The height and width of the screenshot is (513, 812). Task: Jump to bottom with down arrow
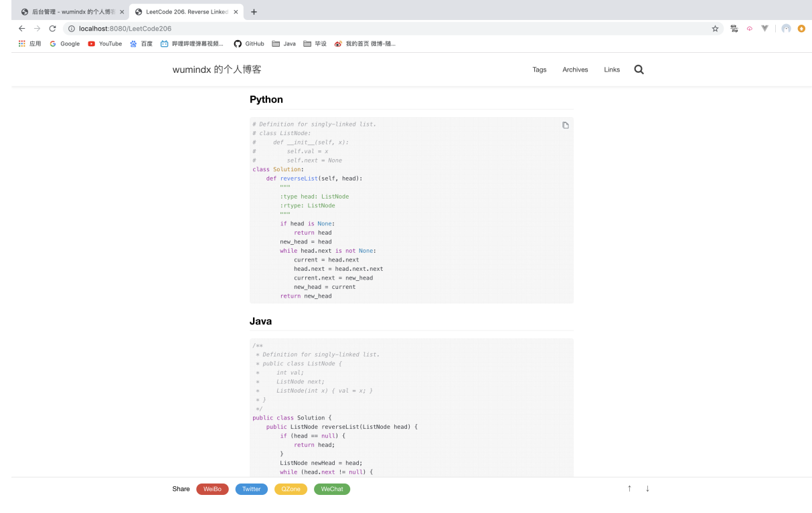(647, 489)
